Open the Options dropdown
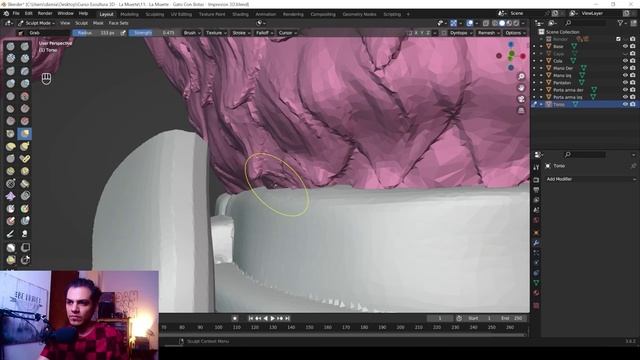This screenshot has width=640, height=360. (x=515, y=33)
